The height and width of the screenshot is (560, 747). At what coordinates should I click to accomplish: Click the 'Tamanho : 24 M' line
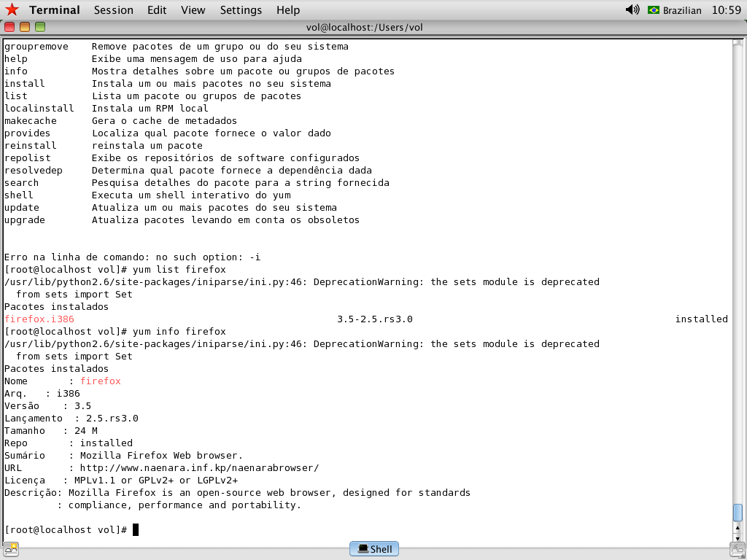pyautogui.click(x=51, y=430)
